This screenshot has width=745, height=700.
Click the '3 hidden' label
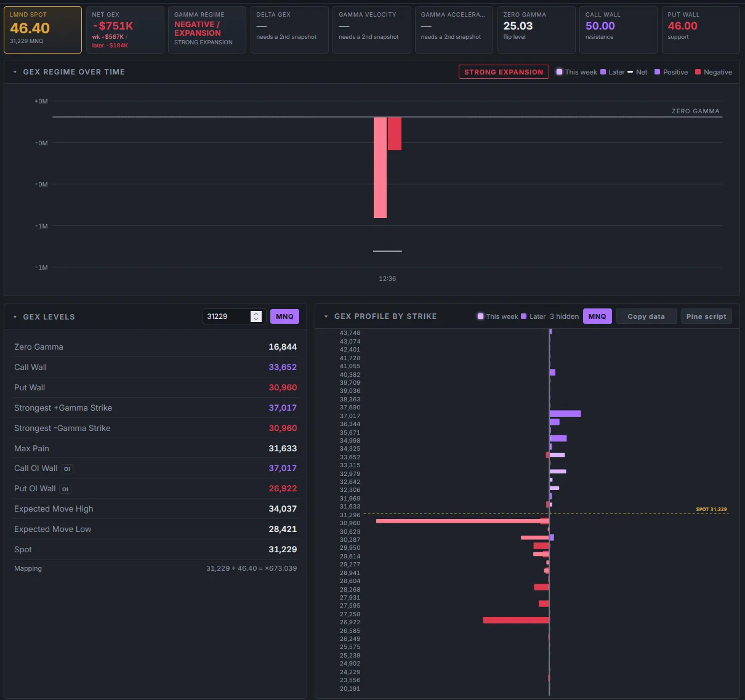pos(564,316)
